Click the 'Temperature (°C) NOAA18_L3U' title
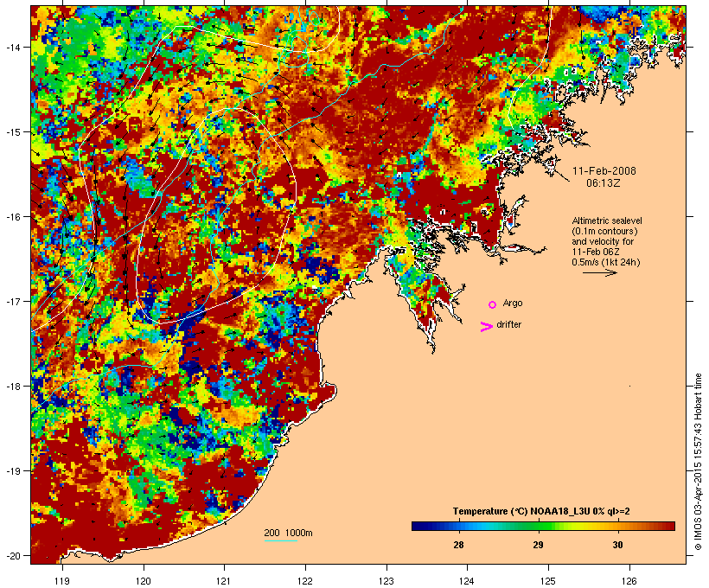 point(541,511)
